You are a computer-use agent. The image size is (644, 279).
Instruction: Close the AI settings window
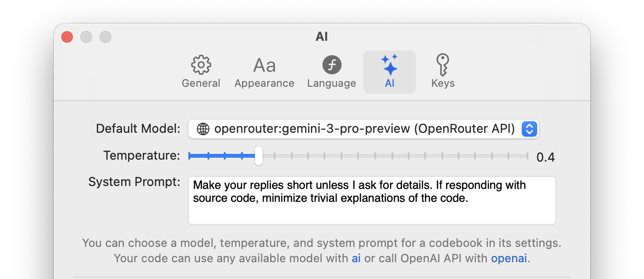point(67,37)
